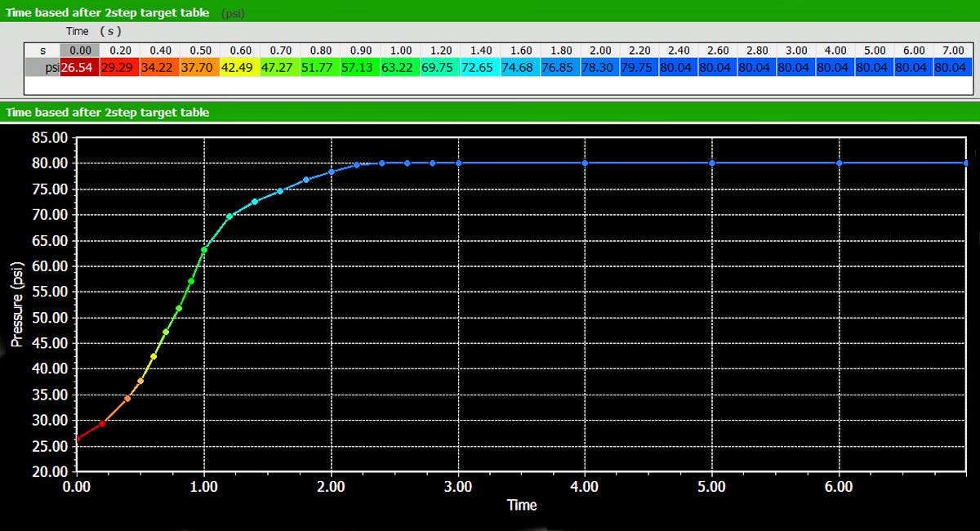Click the red starting point of the curve
The width and height of the screenshot is (980, 531).
[77, 439]
